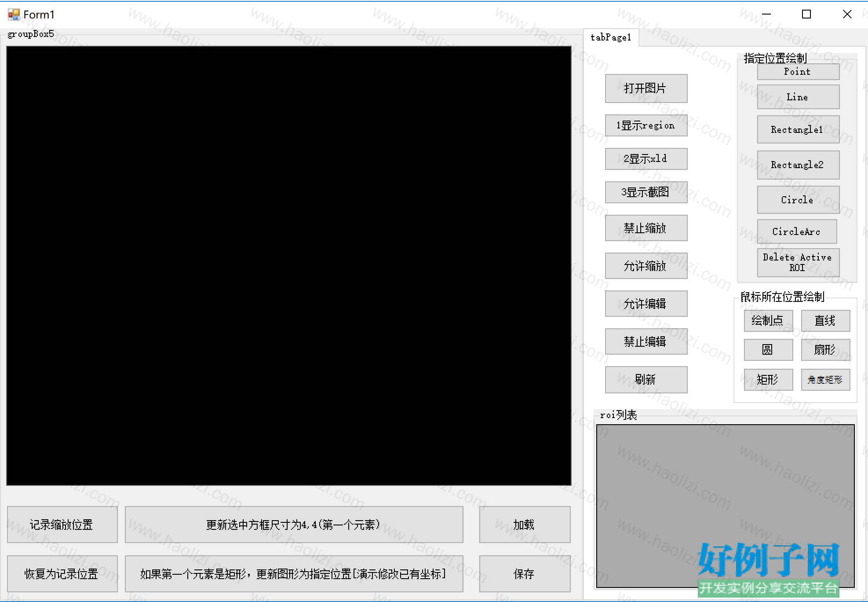Click the 打开图片 button

coord(646,88)
